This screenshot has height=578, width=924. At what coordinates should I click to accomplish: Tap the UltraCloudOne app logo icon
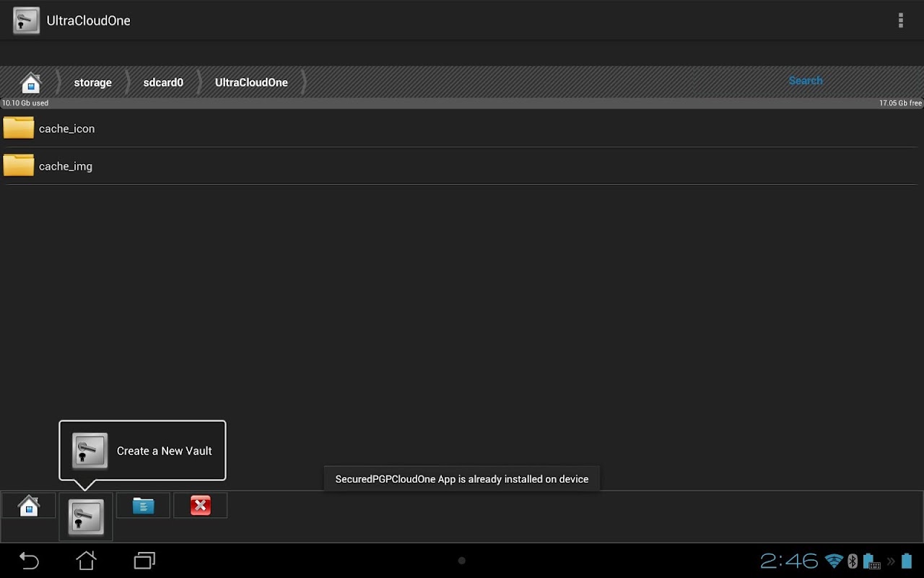coord(26,20)
